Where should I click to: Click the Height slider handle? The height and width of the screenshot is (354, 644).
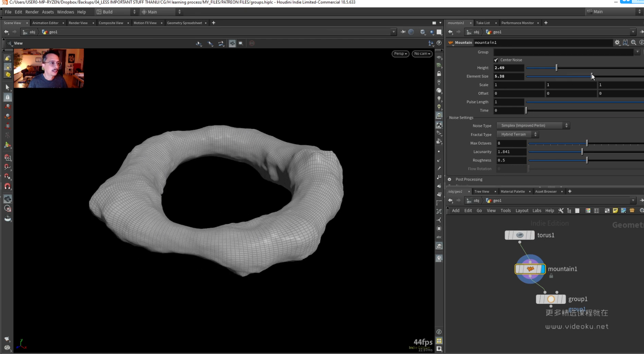point(556,68)
